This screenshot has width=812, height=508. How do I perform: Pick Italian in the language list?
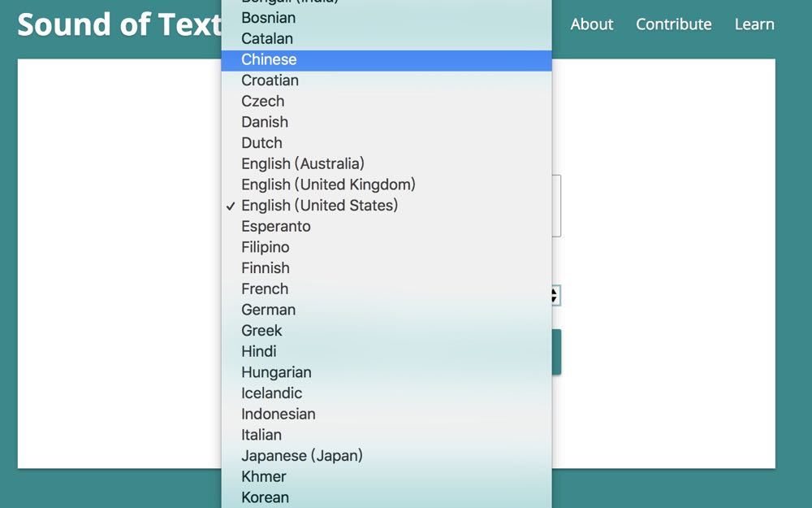coord(387,434)
